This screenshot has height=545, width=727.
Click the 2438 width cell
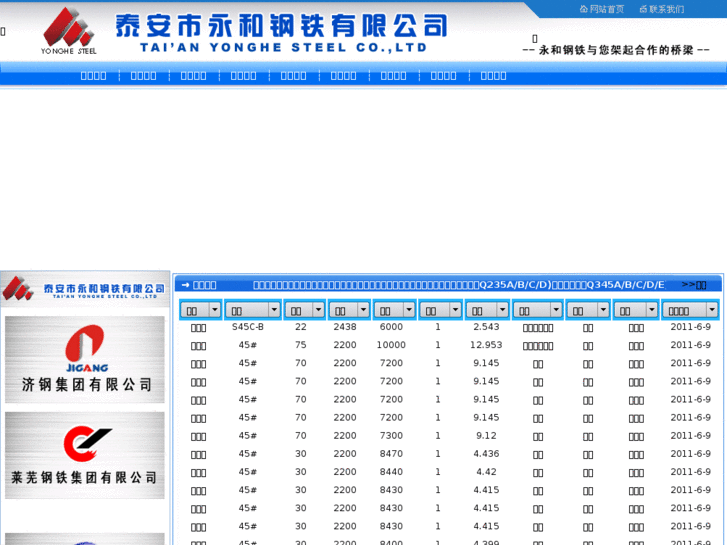pyautogui.click(x=345, y=327)
